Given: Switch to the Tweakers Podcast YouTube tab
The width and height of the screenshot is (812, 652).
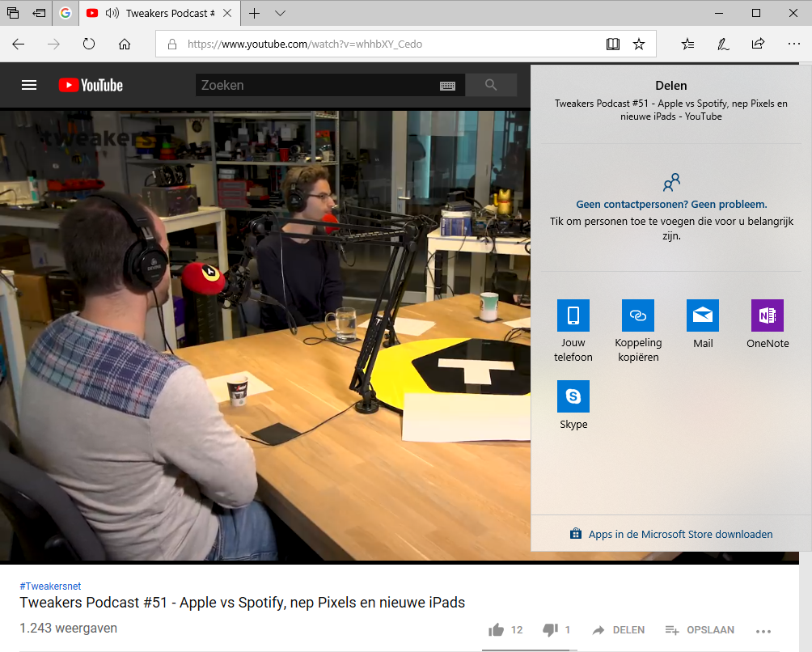Looking at the screenshot, I should click(160, 13).
